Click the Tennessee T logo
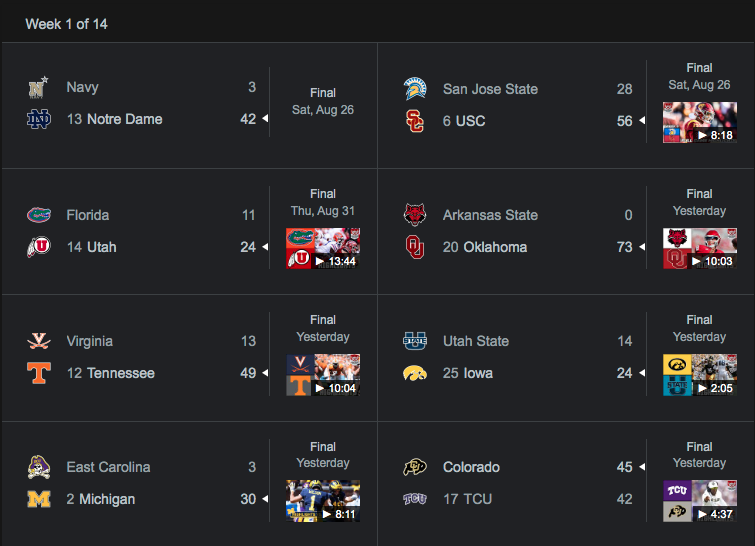This screenshot has height=546, width=755. point(38,373)
